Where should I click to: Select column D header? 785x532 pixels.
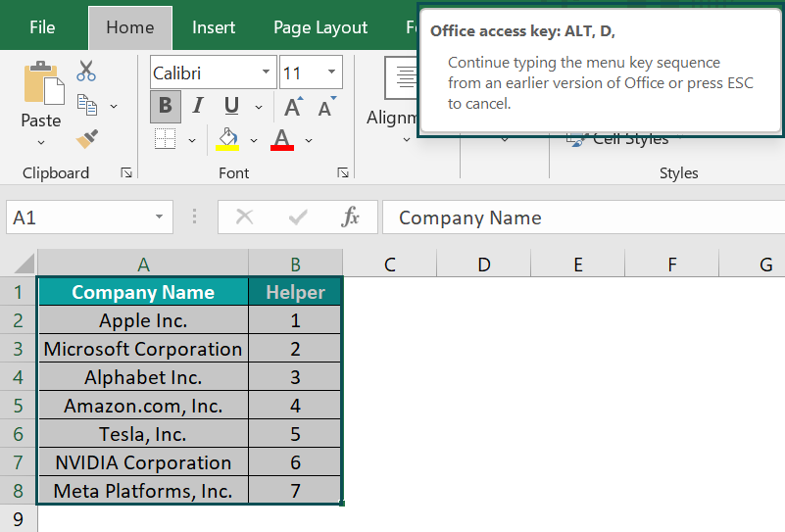click(483, 264)
